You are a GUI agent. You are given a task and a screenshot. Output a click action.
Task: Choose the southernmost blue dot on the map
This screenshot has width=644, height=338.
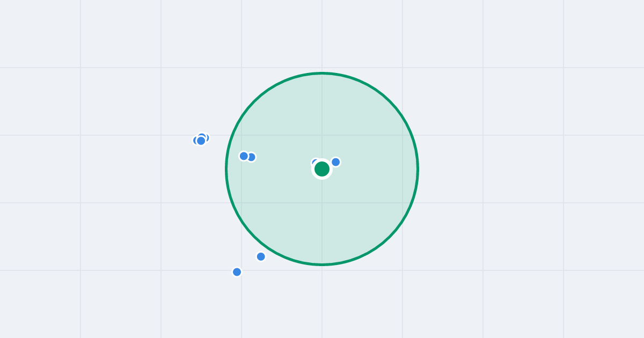(x=237, y=272)
